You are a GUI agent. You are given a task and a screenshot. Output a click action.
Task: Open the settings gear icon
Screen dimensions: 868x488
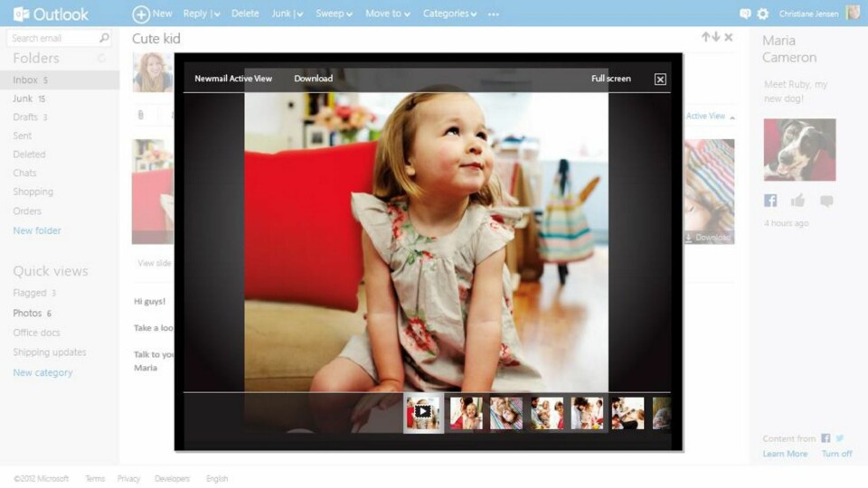pos(763,14)
